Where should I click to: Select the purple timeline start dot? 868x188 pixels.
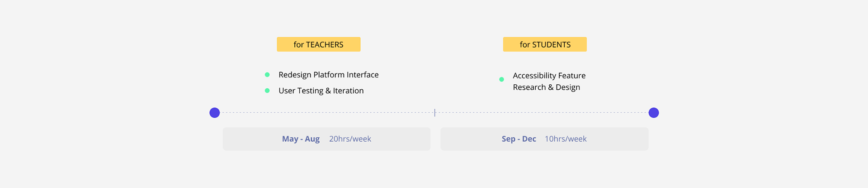coord(215,113)
